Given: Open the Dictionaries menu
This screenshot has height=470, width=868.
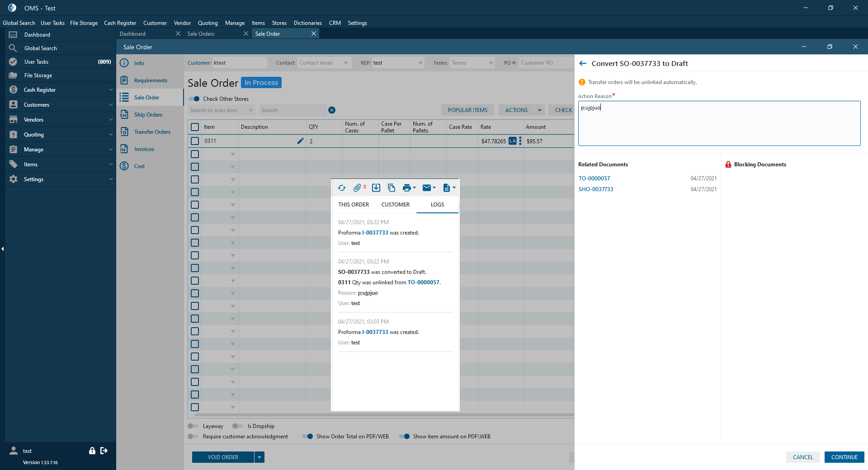Looking at the screenshot, I should point(307,23).
